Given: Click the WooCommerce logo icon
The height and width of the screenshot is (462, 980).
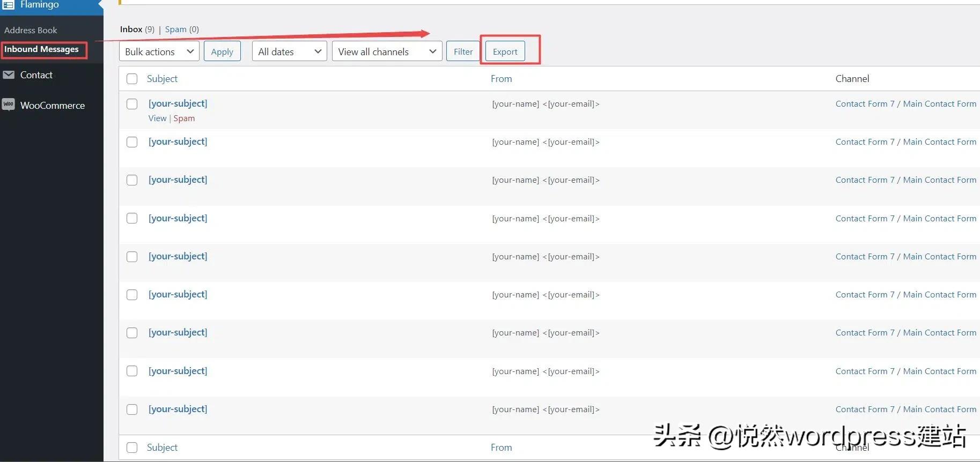Looking at the screenshot, I should point(9,105).
